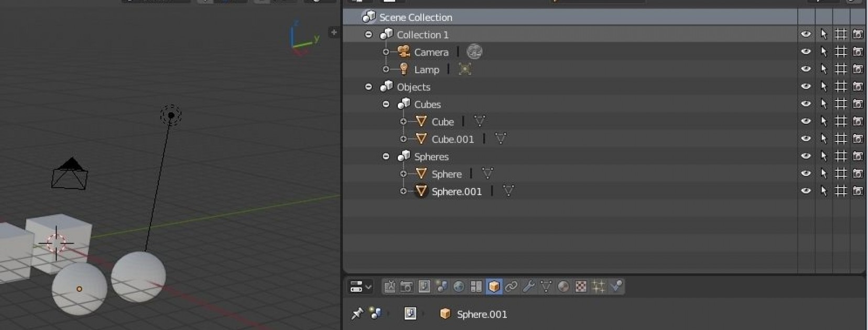Open the Material properties sphere tab
Screen dimensions: 868x330
563,287
